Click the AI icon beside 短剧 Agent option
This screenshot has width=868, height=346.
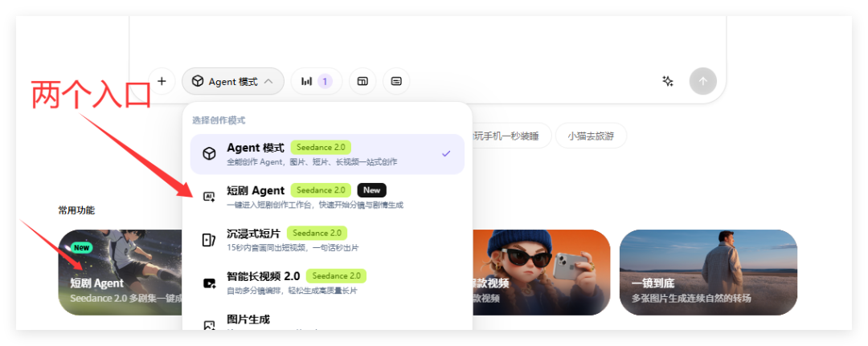click(209, 197)
